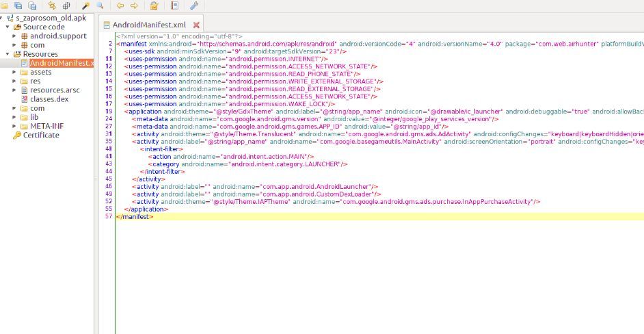
Task: Open the Certificate tree item
Action: pos(41,135)
